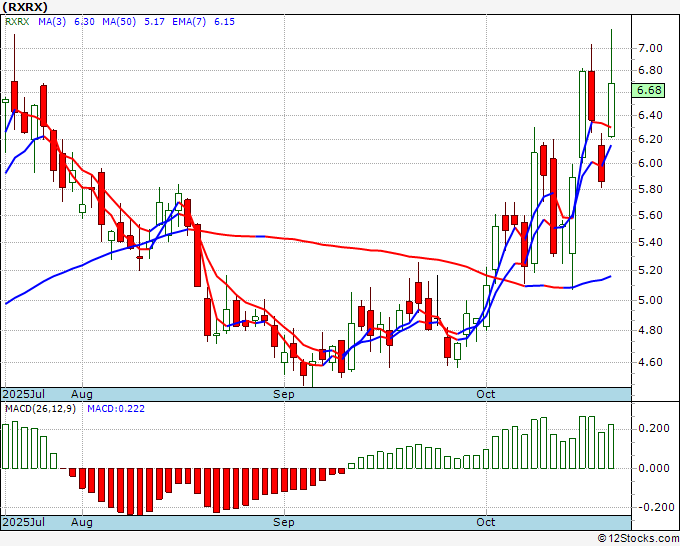Click the 6.20 price axis label
This screenshot has width=680, height=546.
(650, 139)
